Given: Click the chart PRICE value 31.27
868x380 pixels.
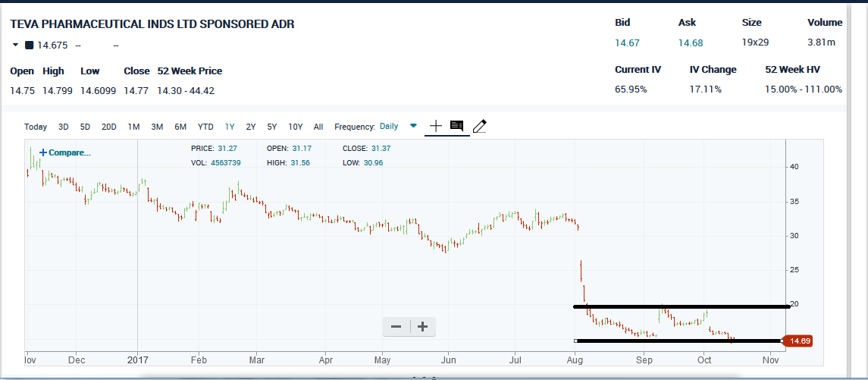Looking at the screenshot, I should pyautogui.click(x=228, y=149).
